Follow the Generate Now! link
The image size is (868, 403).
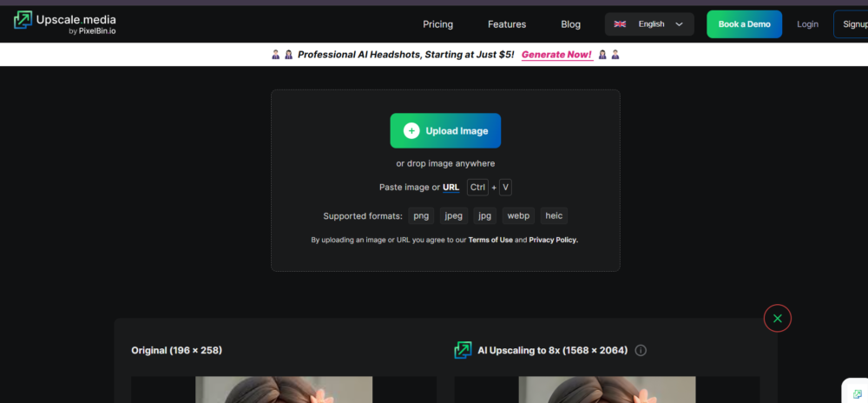pyautogui.click(x=557, y=54)
